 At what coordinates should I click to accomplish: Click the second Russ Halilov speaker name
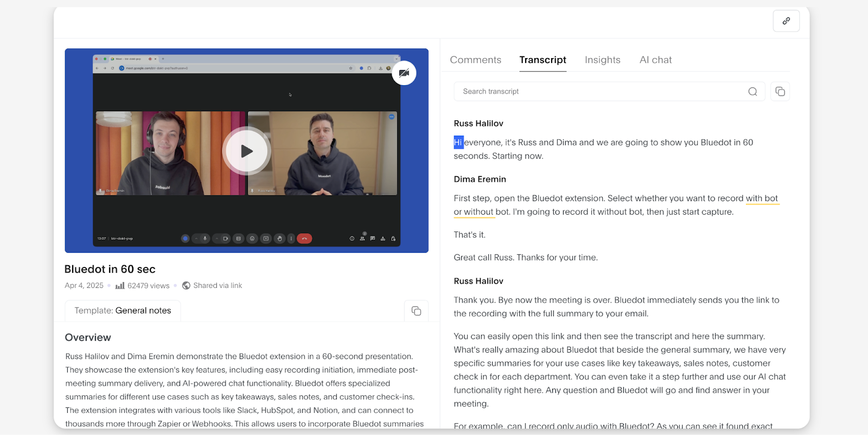point(478,282)
